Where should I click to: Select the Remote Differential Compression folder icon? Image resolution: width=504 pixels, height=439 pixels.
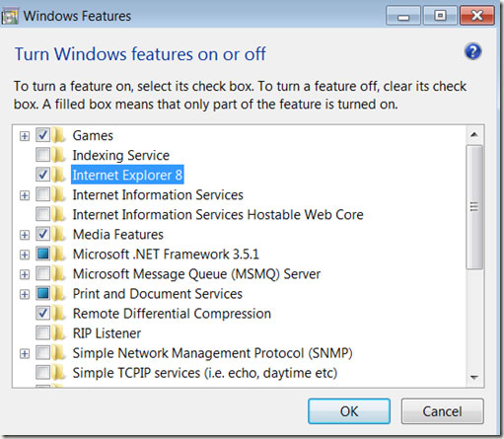coord(59,314)
